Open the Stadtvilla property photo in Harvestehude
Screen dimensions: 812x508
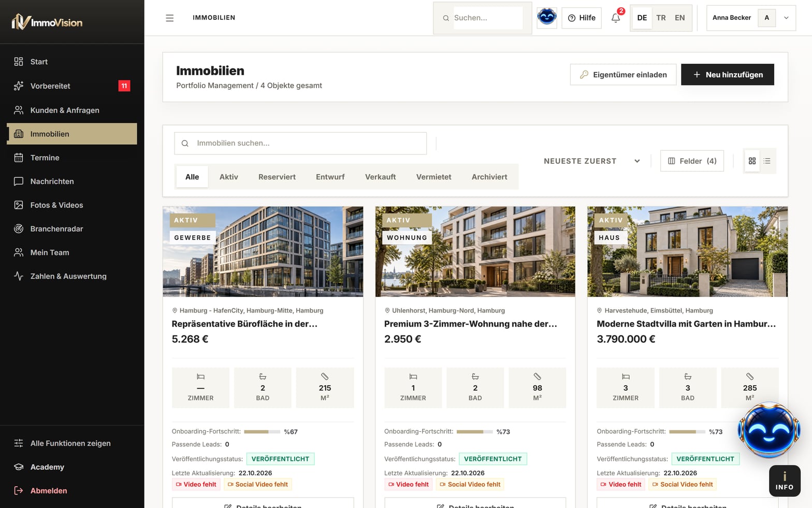tap(688, 252)
